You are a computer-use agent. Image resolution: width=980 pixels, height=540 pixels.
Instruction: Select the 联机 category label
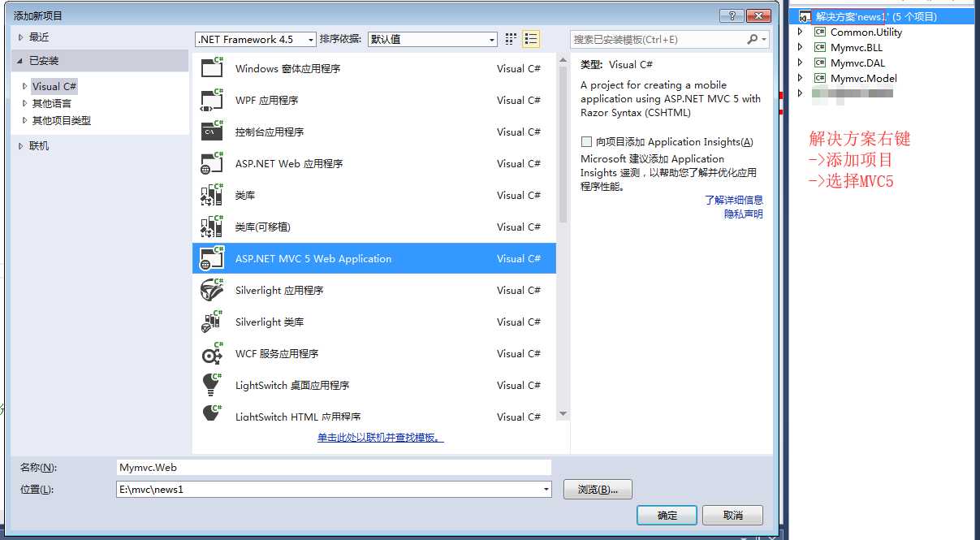coord(39,146)
